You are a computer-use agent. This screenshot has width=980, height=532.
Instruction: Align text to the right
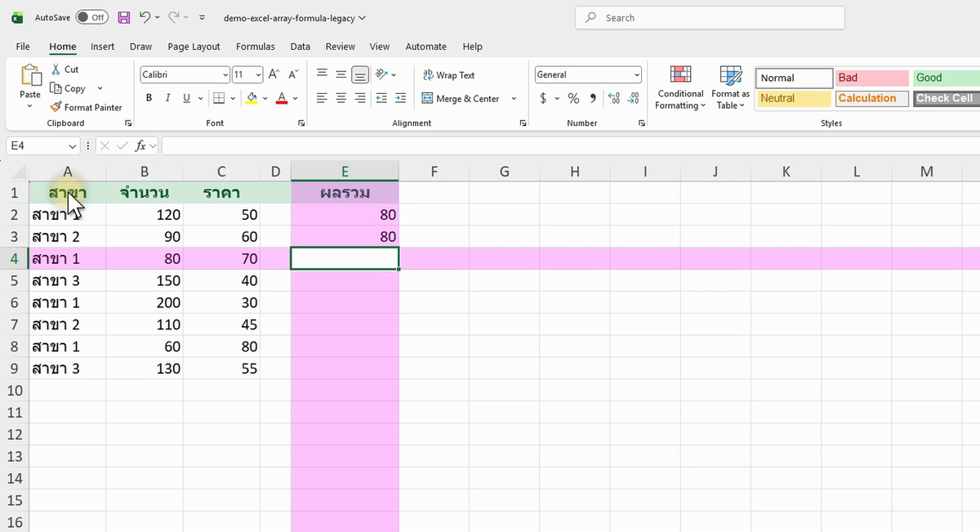tap(359, 98)
